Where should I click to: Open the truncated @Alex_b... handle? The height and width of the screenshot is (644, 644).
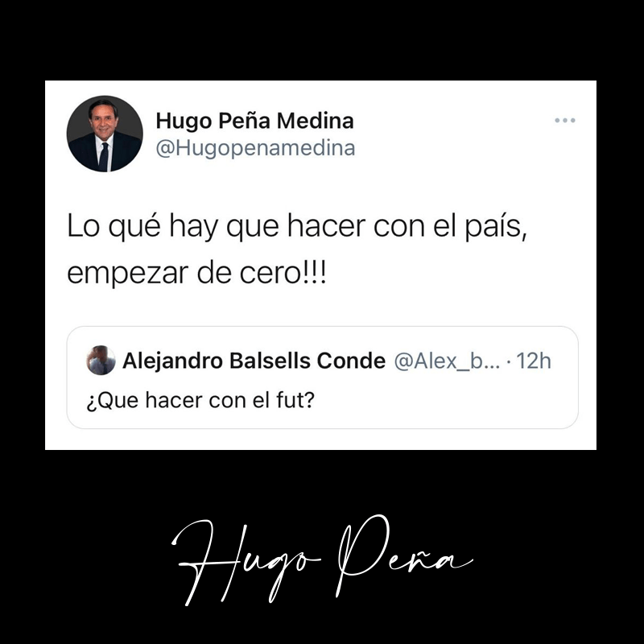pyautogui.click(x=447, y=361)
